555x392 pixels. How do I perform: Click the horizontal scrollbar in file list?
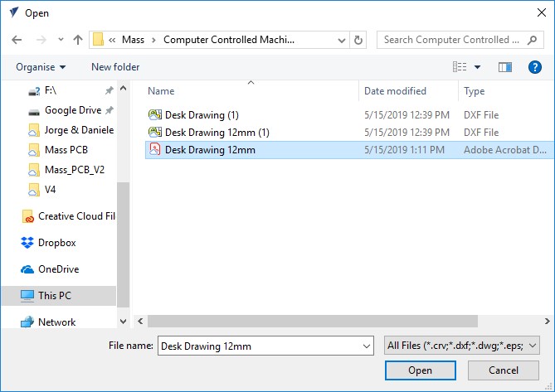[332, 320]
